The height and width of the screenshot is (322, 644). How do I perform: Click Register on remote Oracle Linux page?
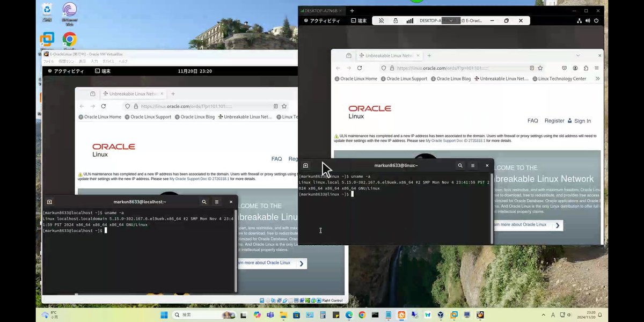(554, 121)
